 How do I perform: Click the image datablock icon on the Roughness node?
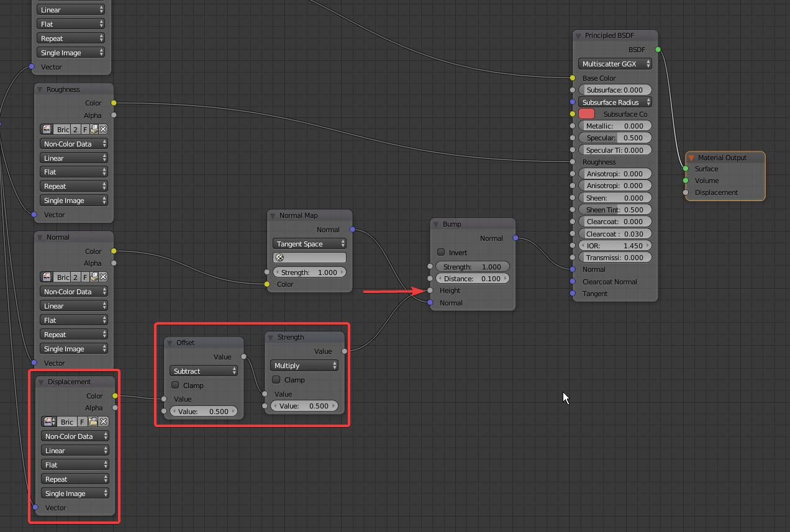click(x=47, y=129)
